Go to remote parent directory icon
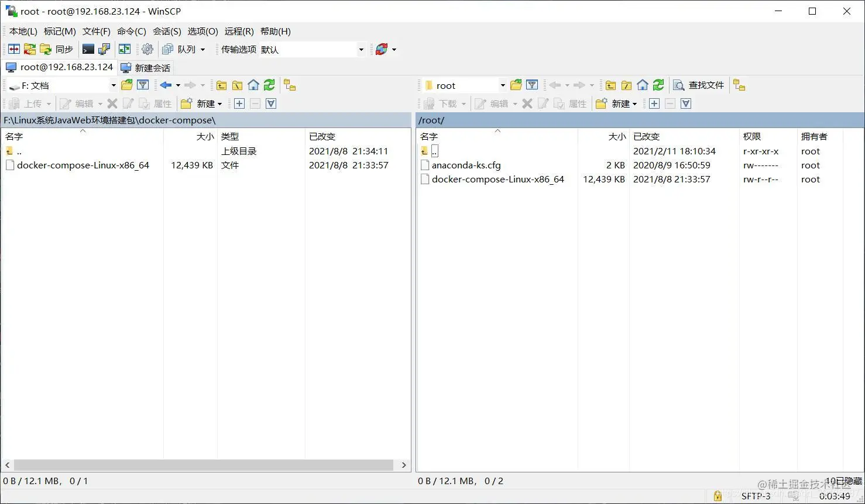 (610, 85)
